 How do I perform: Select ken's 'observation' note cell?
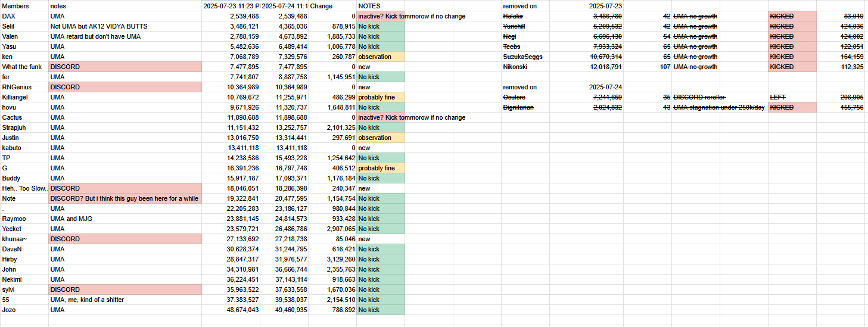point(381,57)
